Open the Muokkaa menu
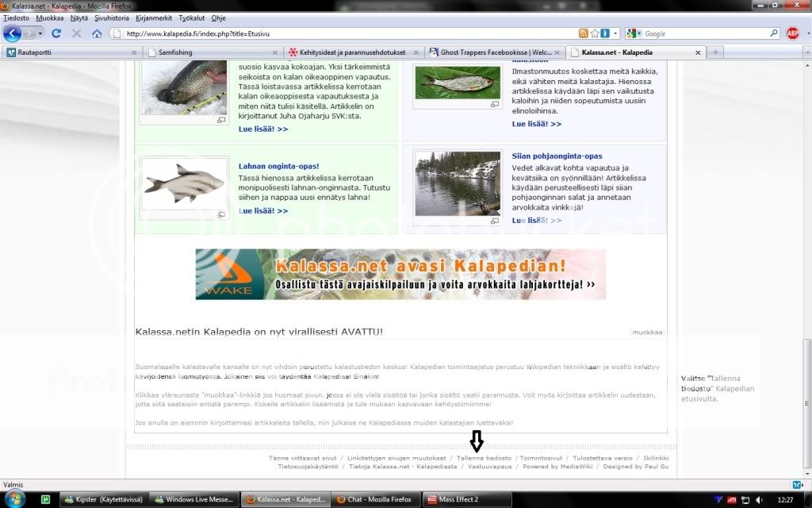812x508 pixels. (50, 17)
